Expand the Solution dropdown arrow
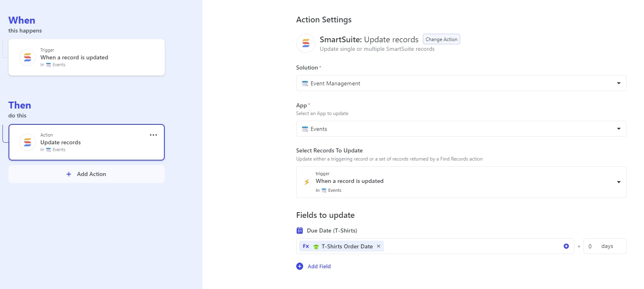Screen dimensions: 644x289 pos(619,83)
